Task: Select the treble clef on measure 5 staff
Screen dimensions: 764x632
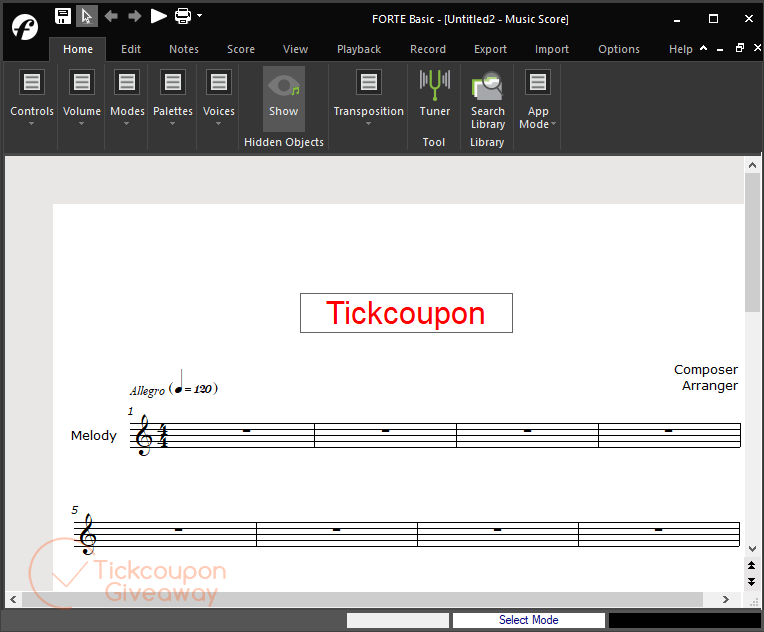Action: pos(88,534)
